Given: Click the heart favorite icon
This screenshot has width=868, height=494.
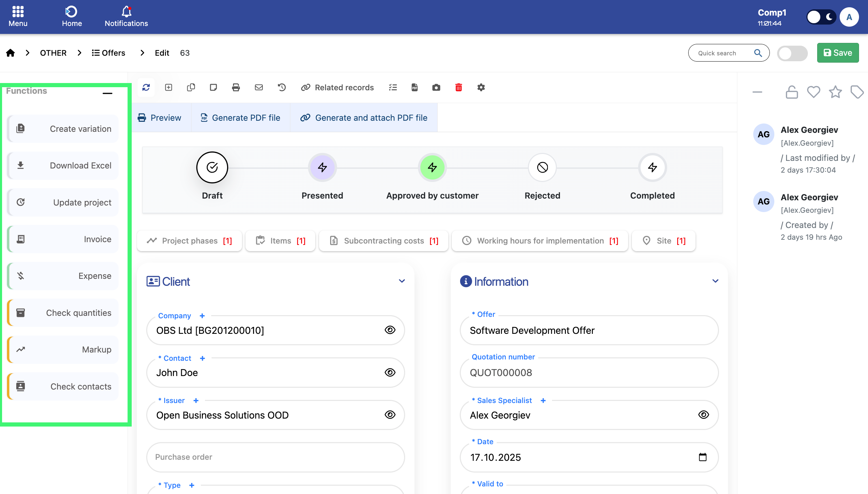Looking at the screenshot, I should coord(813,92).
